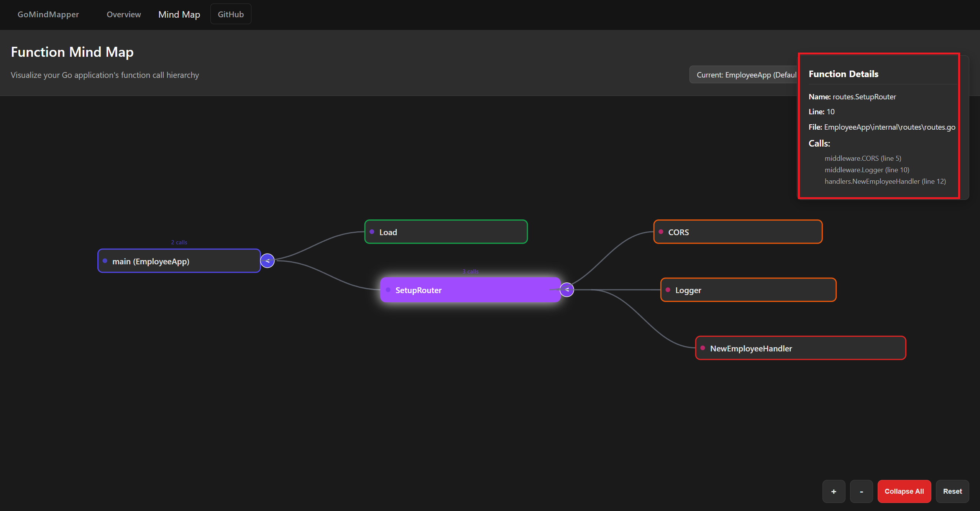Click middleware.CORS (line 5) call entry

(x=863, y=158)
